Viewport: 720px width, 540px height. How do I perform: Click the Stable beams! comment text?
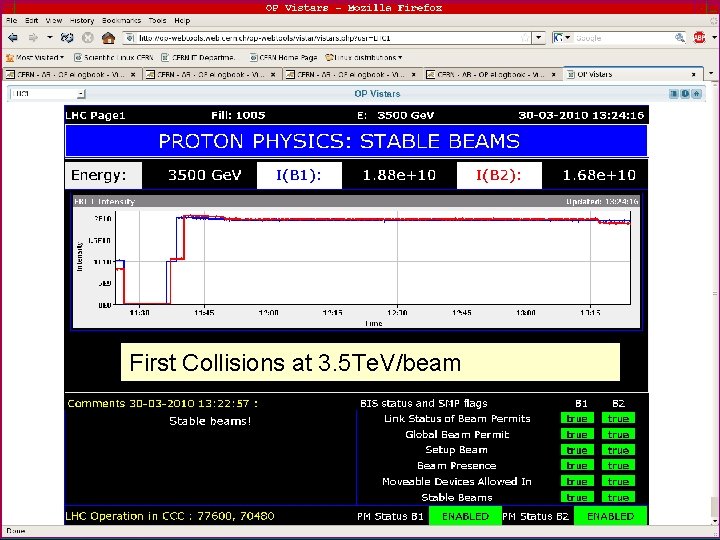click(210, 421)
